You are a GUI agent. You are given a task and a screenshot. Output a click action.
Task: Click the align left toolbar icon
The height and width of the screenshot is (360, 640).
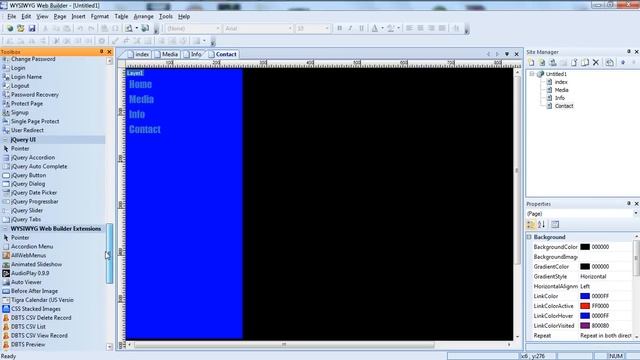[x=409, y=28]
